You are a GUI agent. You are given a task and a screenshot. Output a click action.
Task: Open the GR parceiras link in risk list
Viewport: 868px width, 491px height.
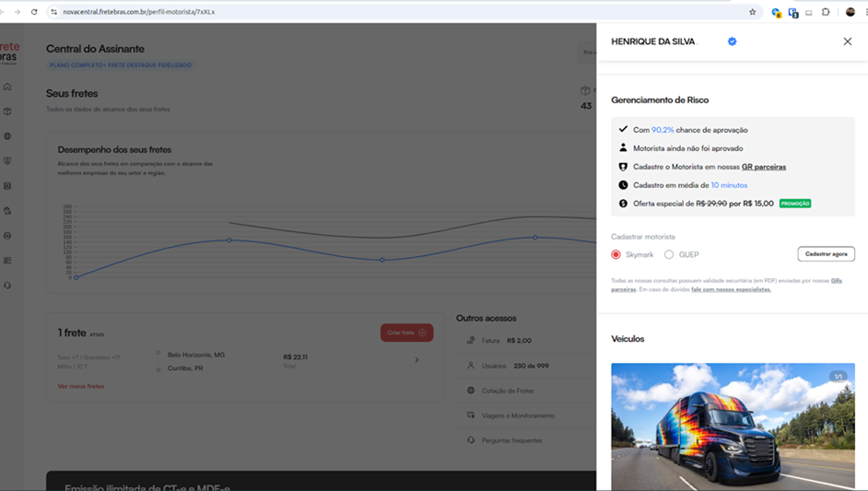pyautogui.click(x=763, y=167)
